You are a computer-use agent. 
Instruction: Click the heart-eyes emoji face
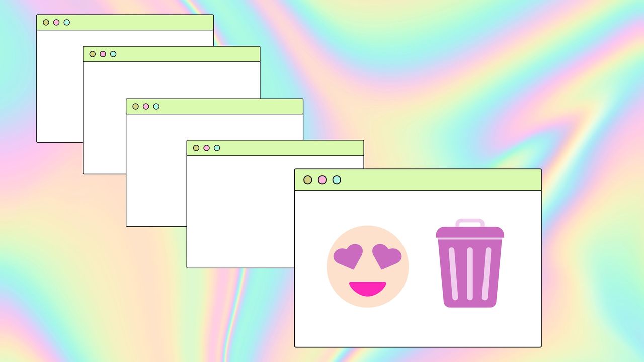tap(368, 266)
